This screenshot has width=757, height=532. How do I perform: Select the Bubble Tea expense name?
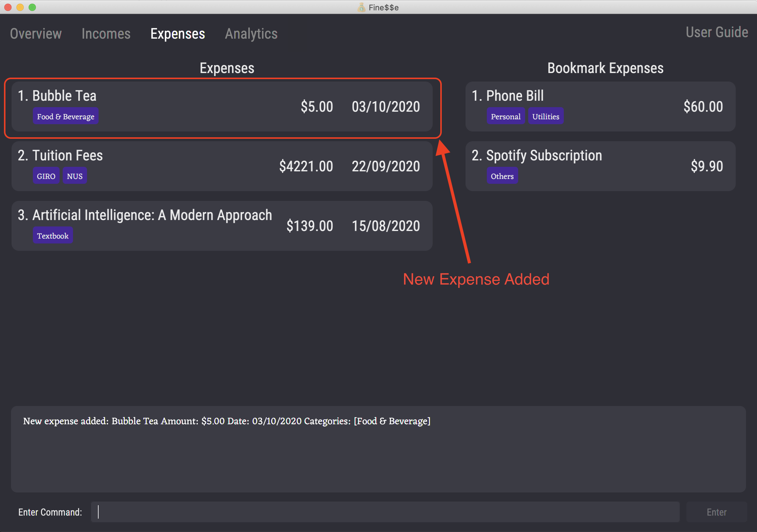(x=64, y=96)
